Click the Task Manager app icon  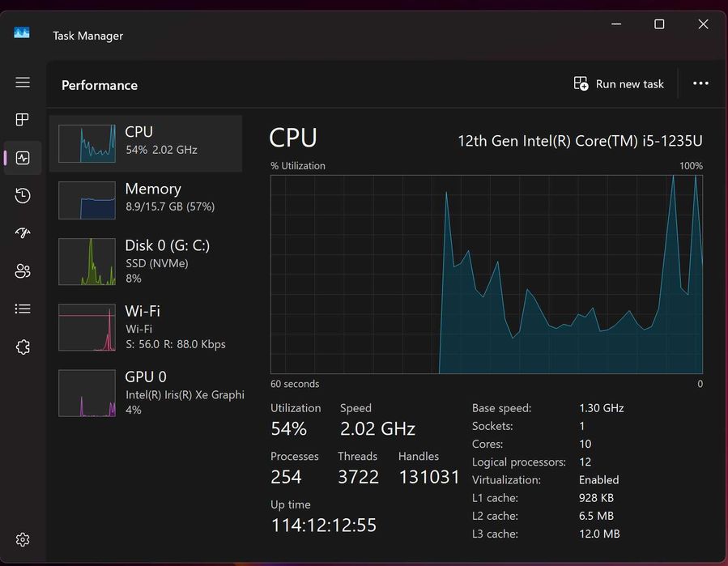click(x=22, y=33)
